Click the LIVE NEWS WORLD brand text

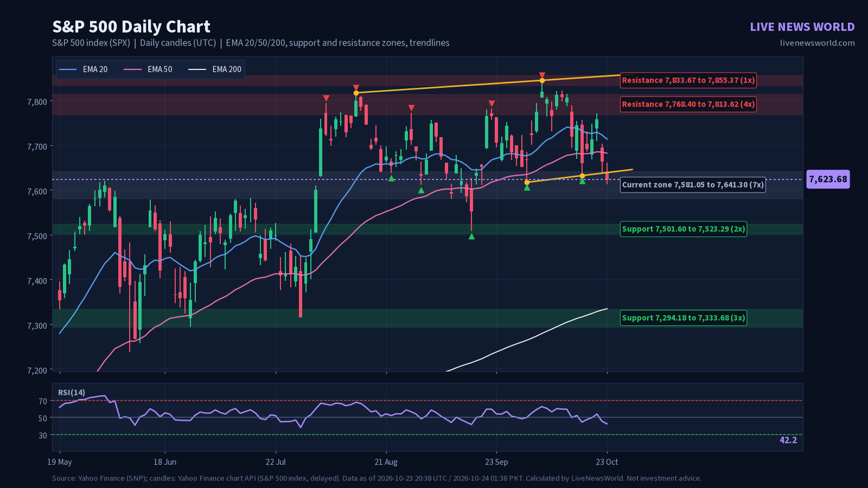pos(802,27)
